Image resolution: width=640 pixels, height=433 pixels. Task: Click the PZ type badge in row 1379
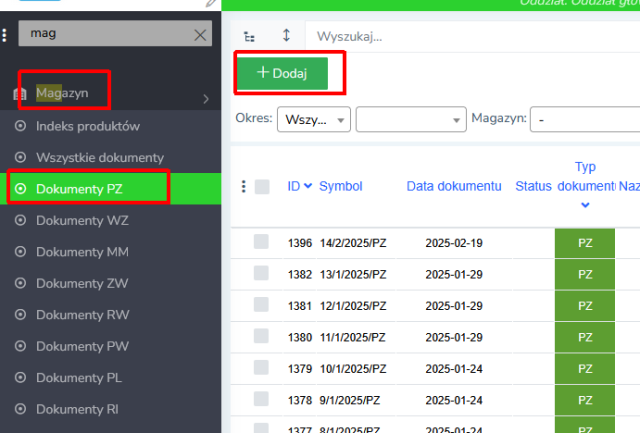[x=585, y=369]
